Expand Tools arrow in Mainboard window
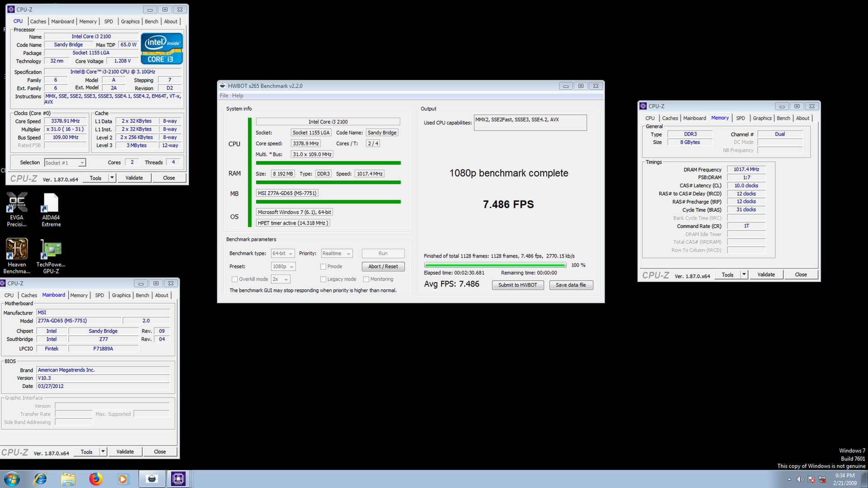The height and width of the screenshot is (488, 868). point(103,452)
